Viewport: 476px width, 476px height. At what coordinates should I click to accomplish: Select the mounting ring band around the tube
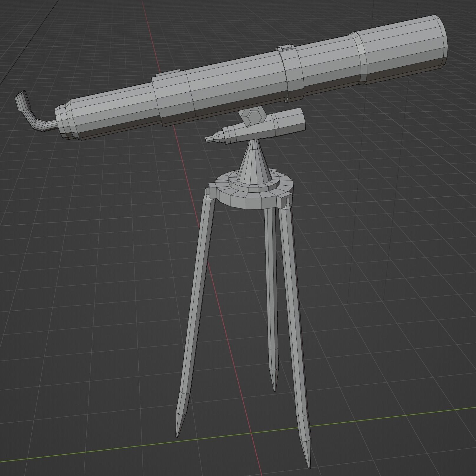pyautogui.click(x=291, y=73)
